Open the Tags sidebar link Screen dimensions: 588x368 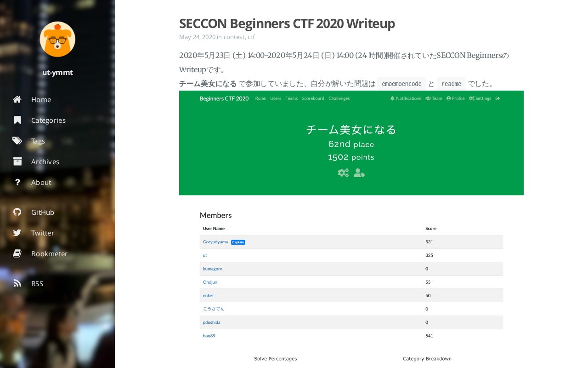38,141
